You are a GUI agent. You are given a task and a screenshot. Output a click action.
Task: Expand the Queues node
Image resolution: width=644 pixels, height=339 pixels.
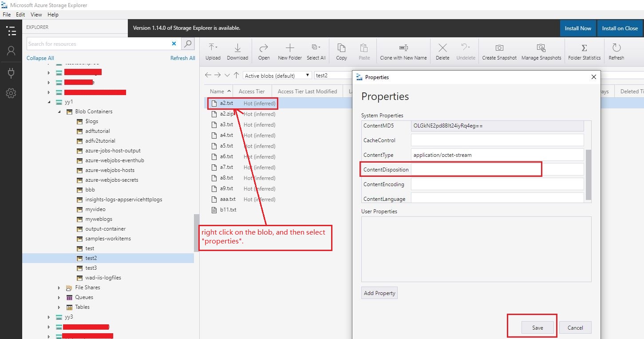(59, 297)
